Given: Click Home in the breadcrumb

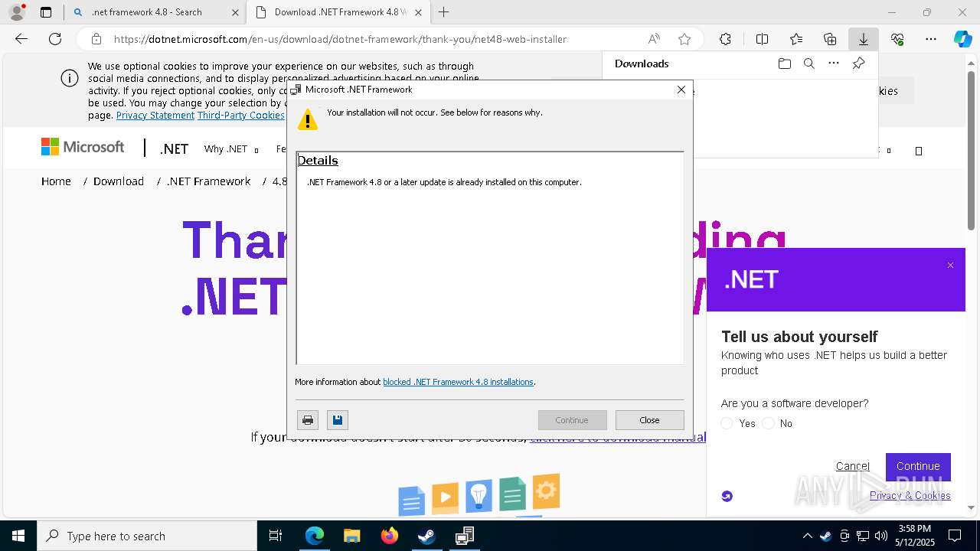Looking at the screenshot, I should (56, 181).
